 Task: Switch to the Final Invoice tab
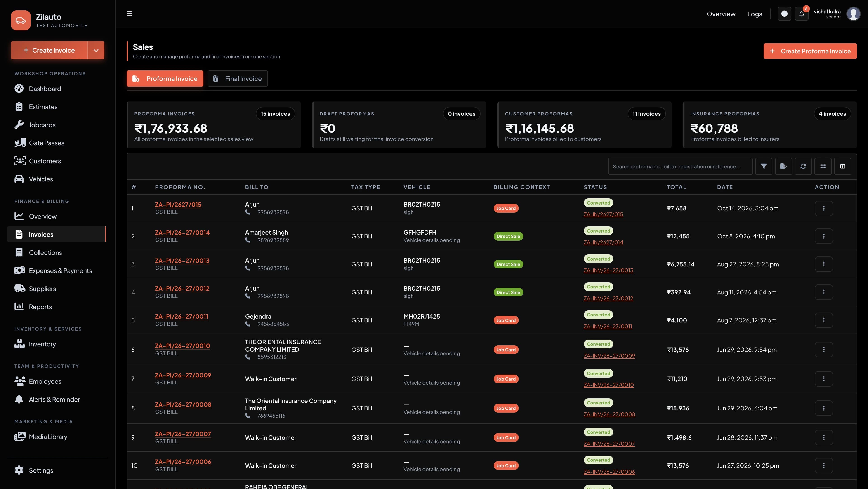pos(238,78)
